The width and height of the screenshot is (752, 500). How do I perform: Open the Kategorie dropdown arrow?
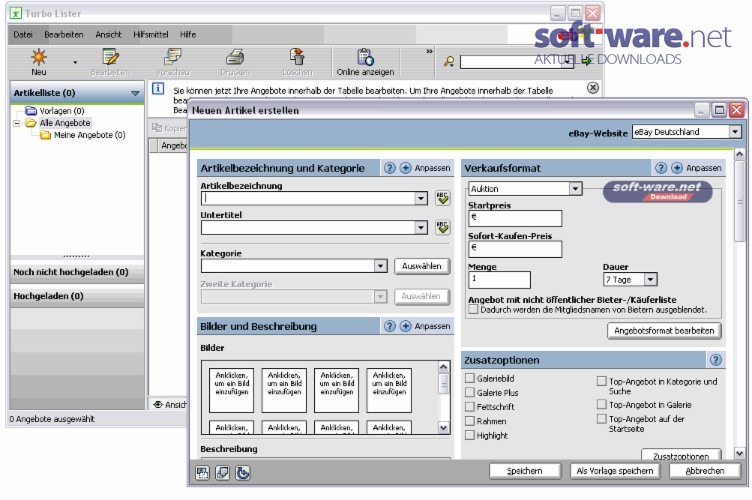(380, 266)
